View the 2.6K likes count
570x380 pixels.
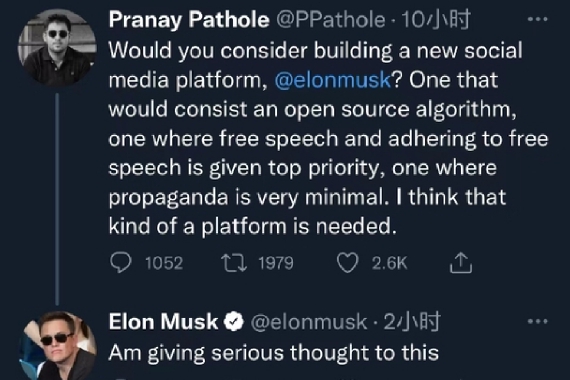click(x=389, y=263)
